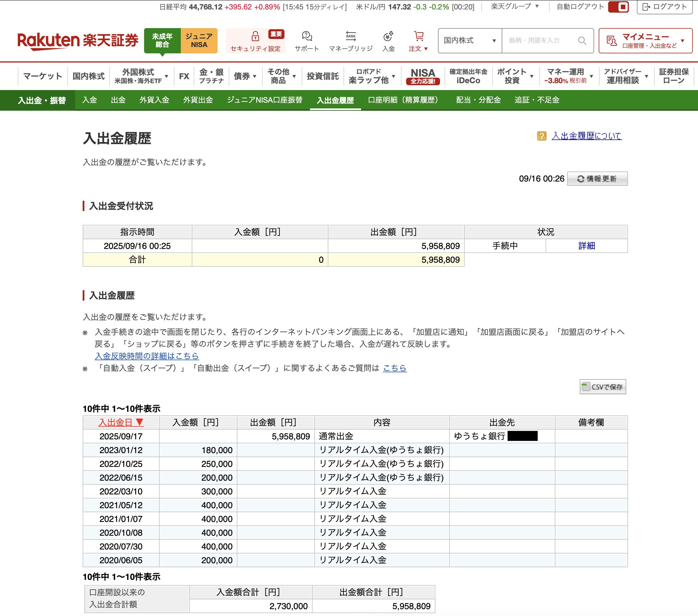This screenshot has width=698, height=616.
Task: Click the CSVで保存 spreadsheet icon button
Action: [x=603, y=387]
